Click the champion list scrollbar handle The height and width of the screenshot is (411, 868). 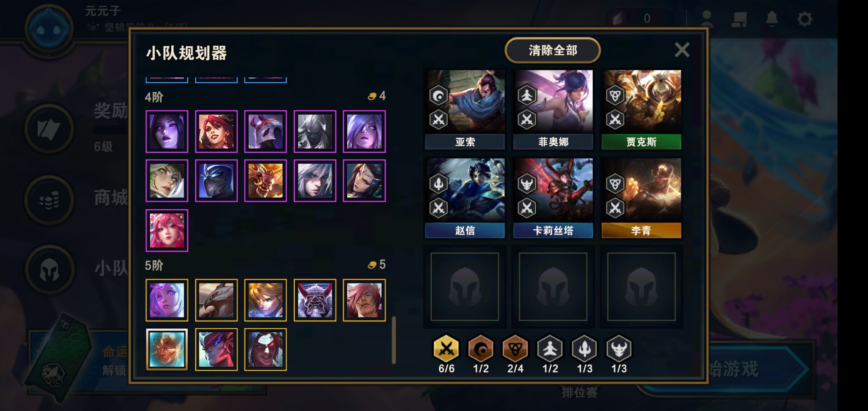point(394,340)
